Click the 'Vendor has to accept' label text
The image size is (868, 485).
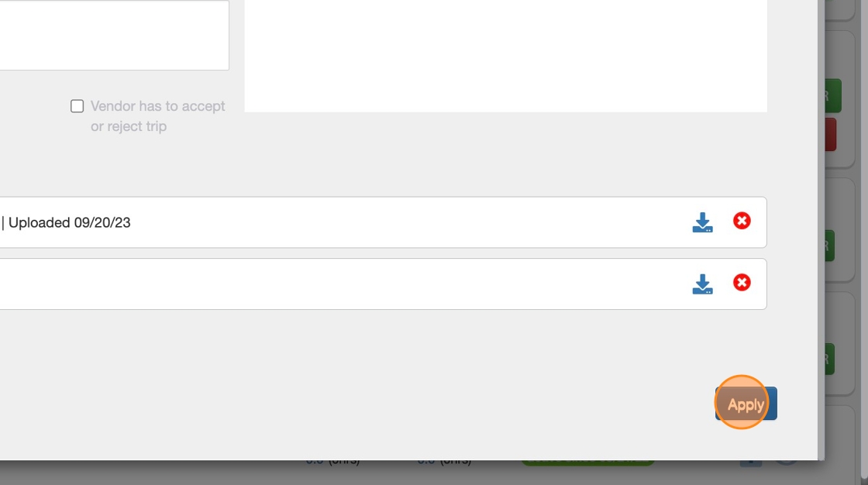(x=158, y=105)
